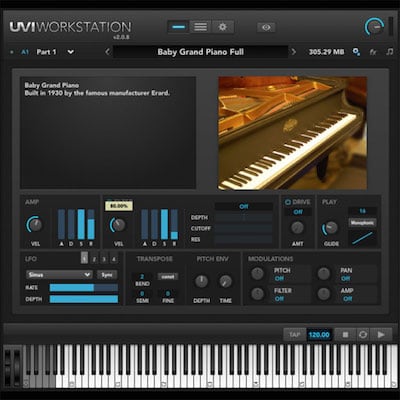Open the arpeggiator music note icon
The image size is (400, 400).
(389, 52)
